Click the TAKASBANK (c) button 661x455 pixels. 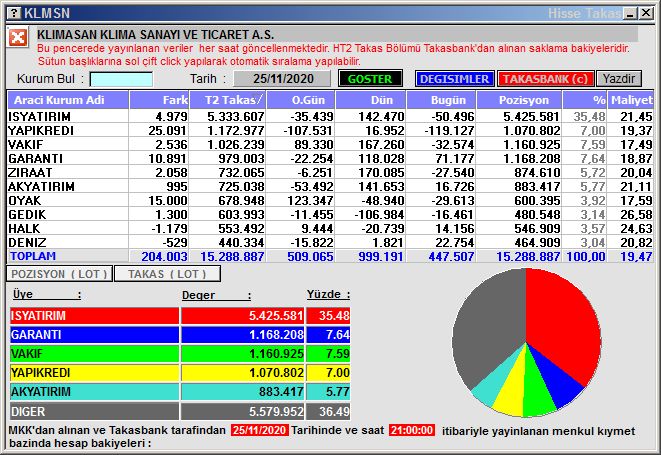[x=545, y=79]
